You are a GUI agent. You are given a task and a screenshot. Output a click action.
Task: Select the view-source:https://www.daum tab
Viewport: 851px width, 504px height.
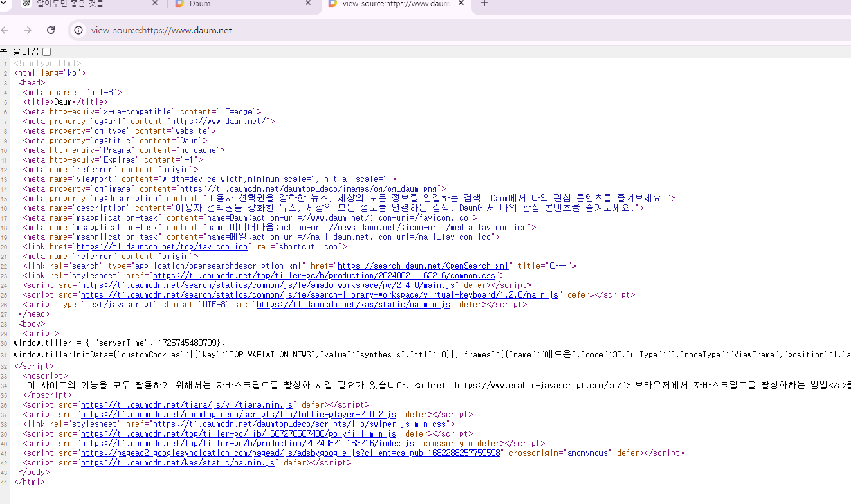[396, 4]
